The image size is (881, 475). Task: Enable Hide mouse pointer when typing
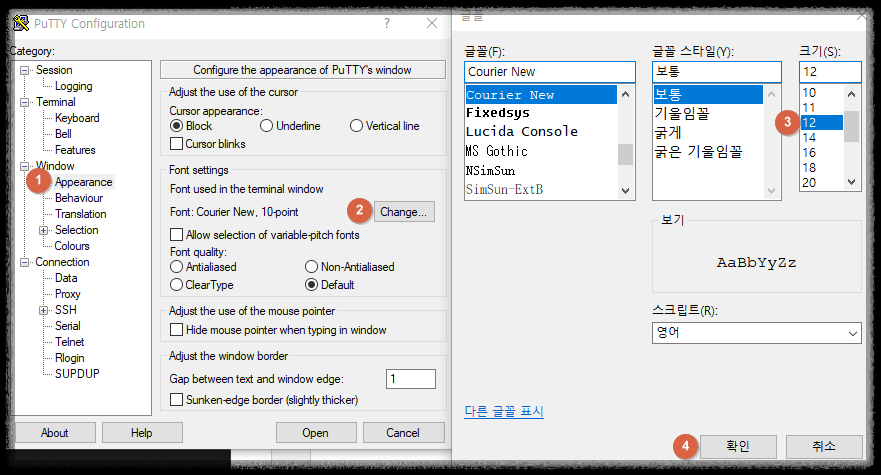[176, 329]
